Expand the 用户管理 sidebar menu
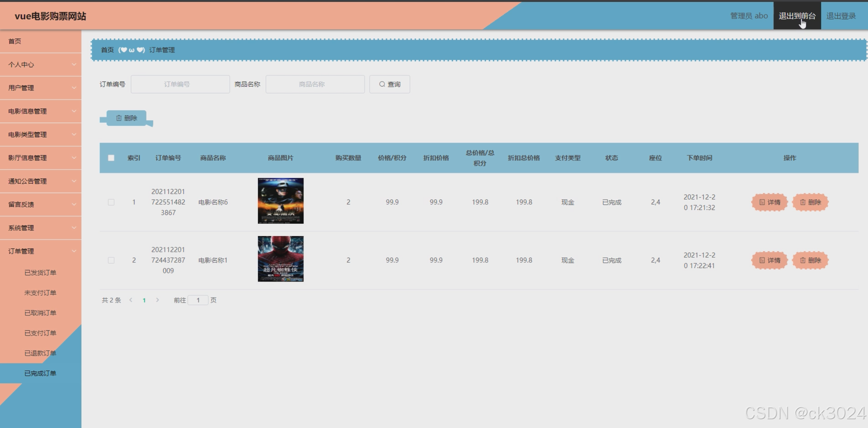The width and height of the screenshot is (868, 428). [x=40, y=88]
